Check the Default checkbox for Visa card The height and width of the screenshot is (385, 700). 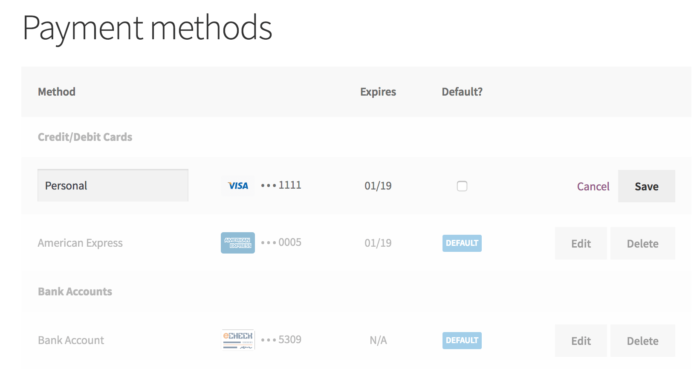coord(462,186)
